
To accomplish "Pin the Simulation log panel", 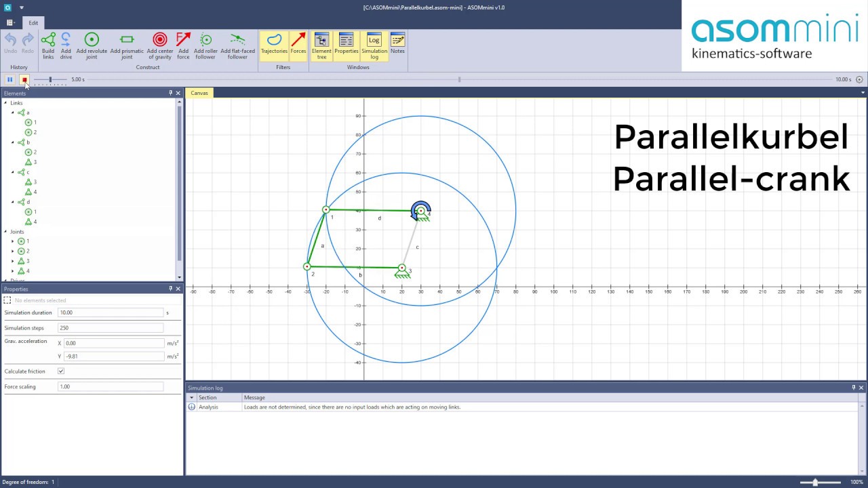I will [853, 388].
